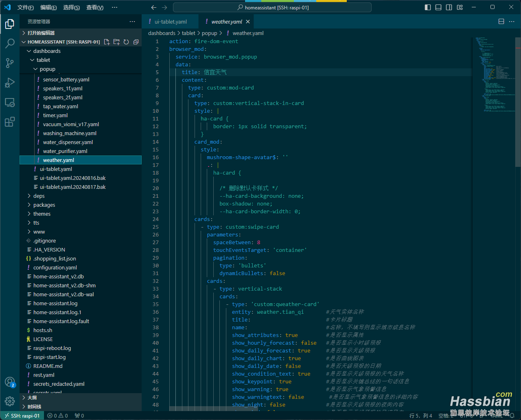Expand the Open Editors section
The image size is (521, 420).
81,33
